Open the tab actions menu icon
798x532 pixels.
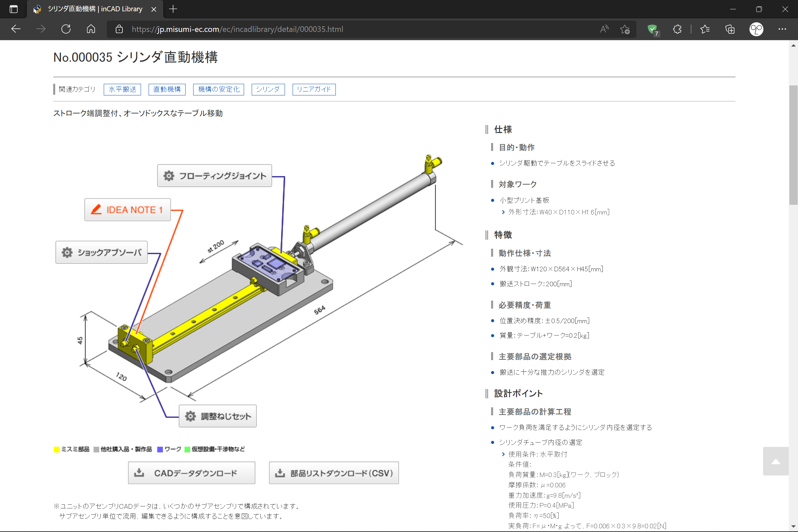pyautogui.click(x=14, y=9)
